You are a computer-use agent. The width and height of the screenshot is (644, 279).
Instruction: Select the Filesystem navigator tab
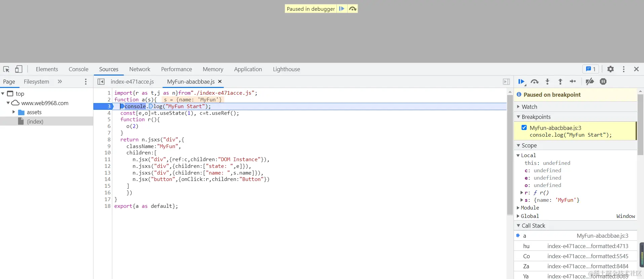36,82
